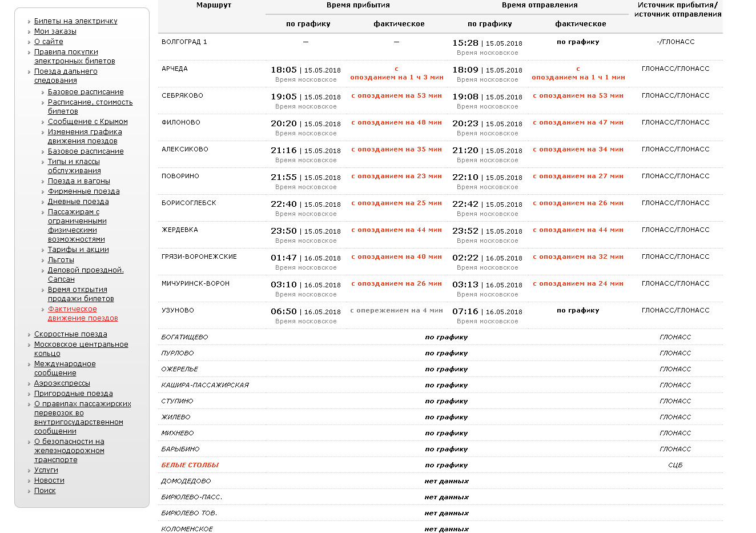Open О сайте page

[x=49, y=42]
